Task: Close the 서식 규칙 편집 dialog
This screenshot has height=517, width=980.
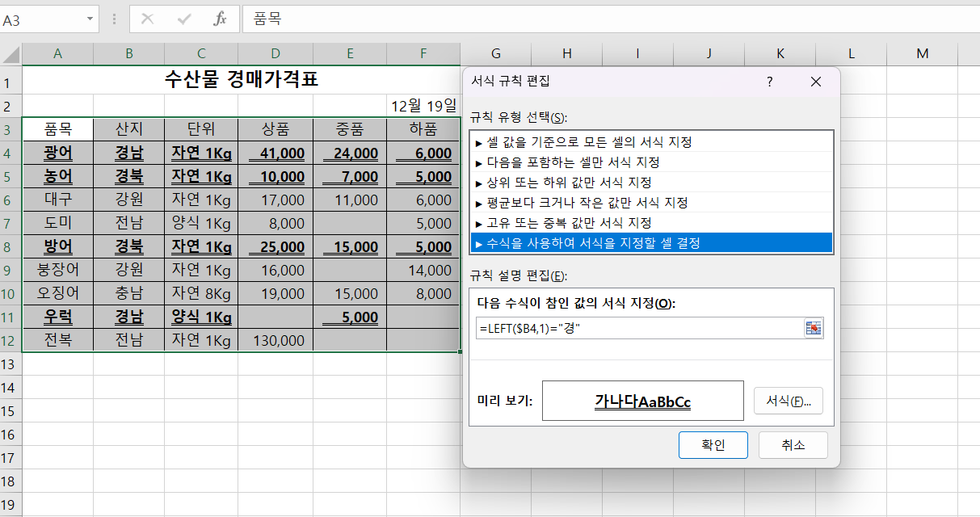Action: click(x=815, y=82)
